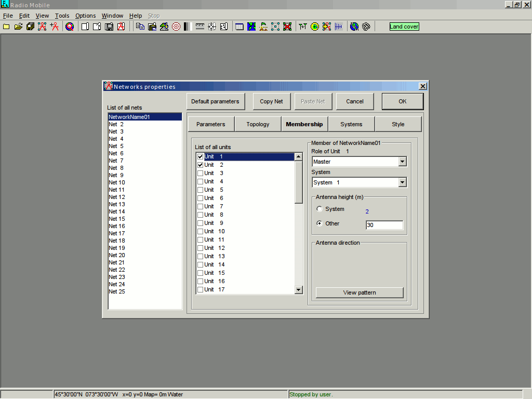Screen dimensions: 532x399
Task: Expand the System 1 dropdown
Action: point(403,182)
